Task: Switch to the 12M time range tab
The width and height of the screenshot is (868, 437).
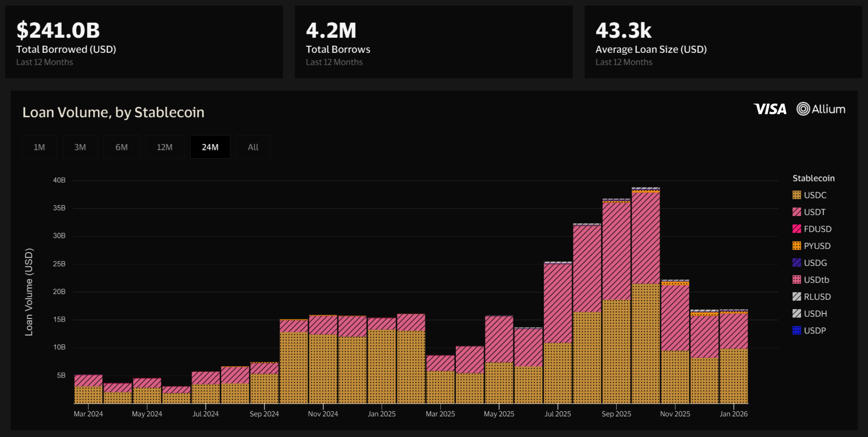Action: [165, 147]
